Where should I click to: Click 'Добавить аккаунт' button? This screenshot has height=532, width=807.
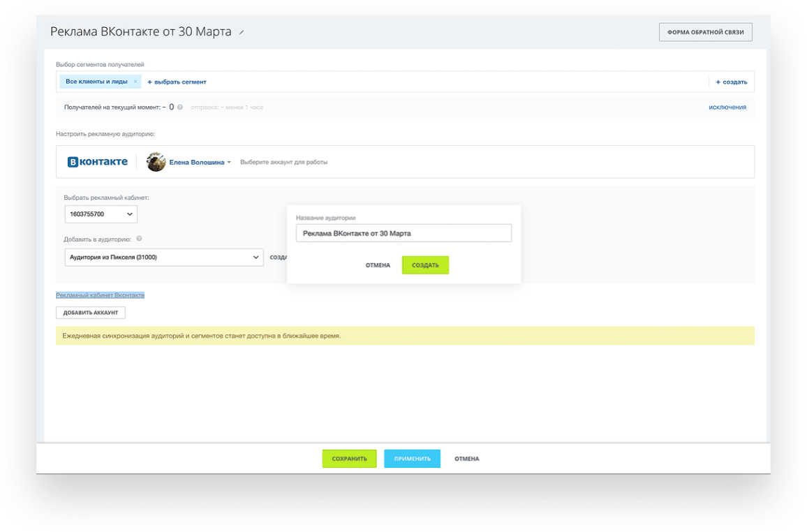click(x=91, y=312)
